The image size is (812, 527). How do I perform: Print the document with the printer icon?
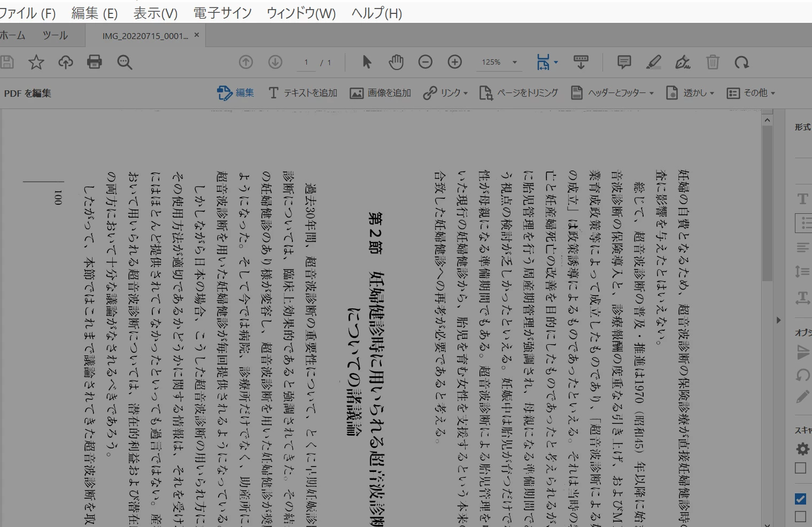pyautogui.click(x=95, y=62)
